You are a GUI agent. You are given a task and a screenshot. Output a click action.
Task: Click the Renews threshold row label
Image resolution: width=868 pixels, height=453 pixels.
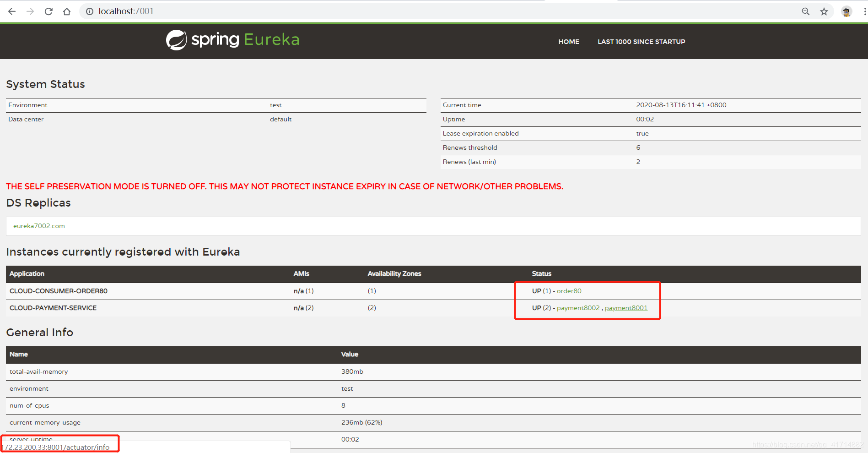click(x=470, y=147)
